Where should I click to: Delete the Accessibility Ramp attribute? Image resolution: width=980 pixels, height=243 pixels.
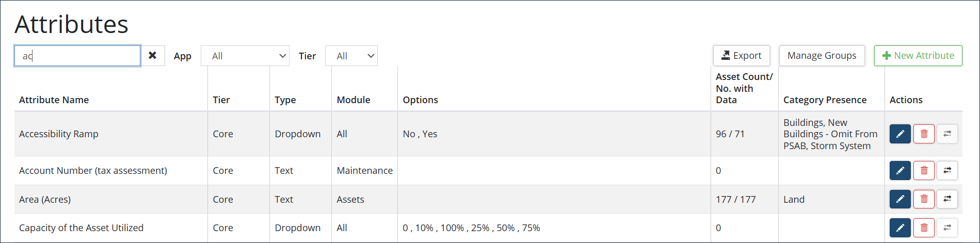click(924, 134)
